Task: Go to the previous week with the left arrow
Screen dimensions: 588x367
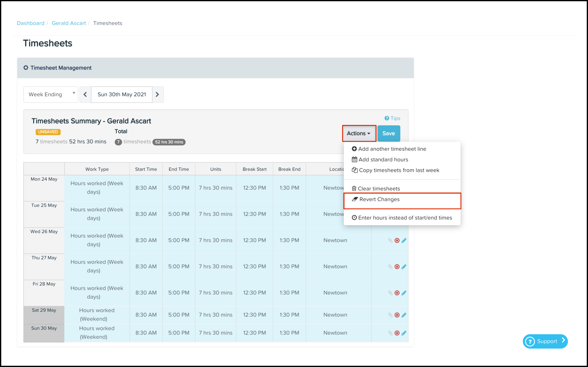Action: tap(85, 94)
